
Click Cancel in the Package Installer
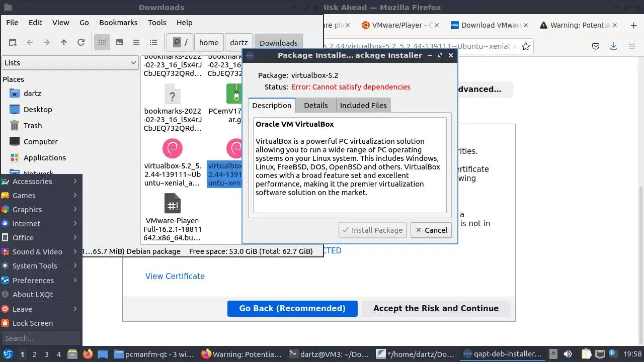[x=431, y=230]
